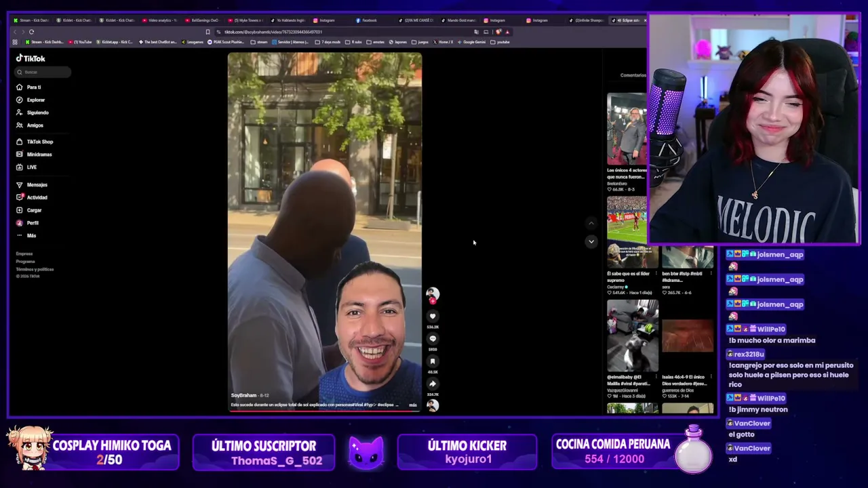Open the 'emotes' bookmarks folder
Image resolution: width=868 pixels, height=488 pixels.
(376, 42)
